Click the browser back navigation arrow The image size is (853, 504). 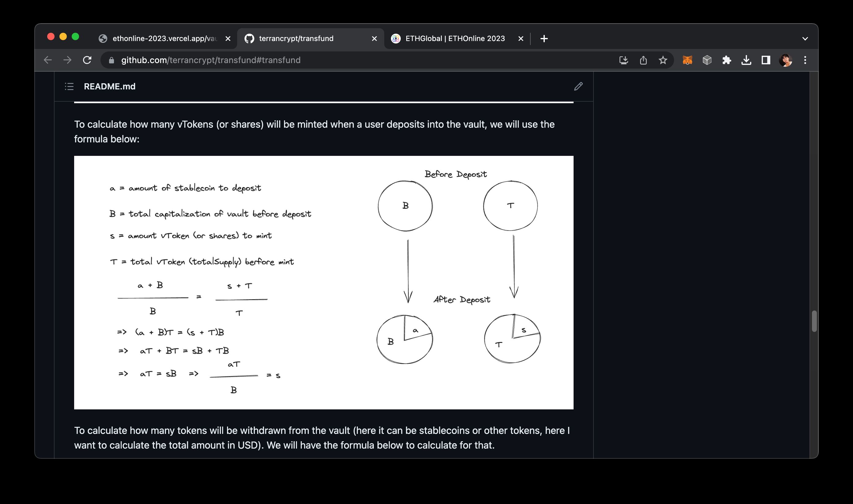coord(48,60)
